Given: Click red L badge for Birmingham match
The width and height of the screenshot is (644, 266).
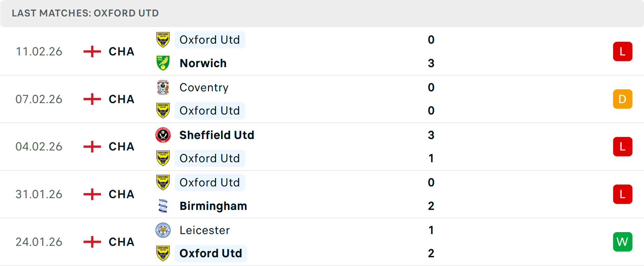Looking at the screenshot, I should pyautogui.click(x=623, y=194).
